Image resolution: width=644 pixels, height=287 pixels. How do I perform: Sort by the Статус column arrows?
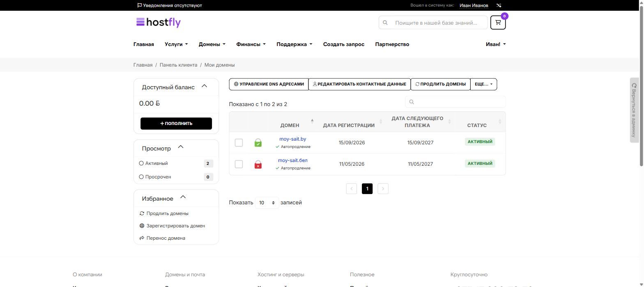[500, 121]
